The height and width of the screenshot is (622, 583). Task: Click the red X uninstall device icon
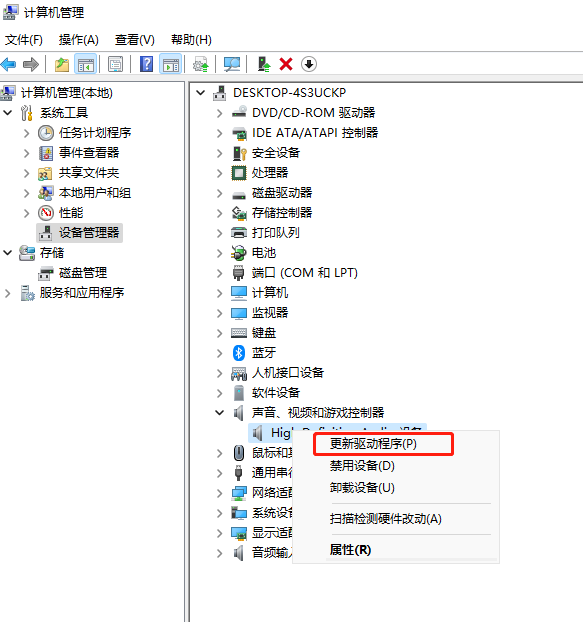pos(286,64)
